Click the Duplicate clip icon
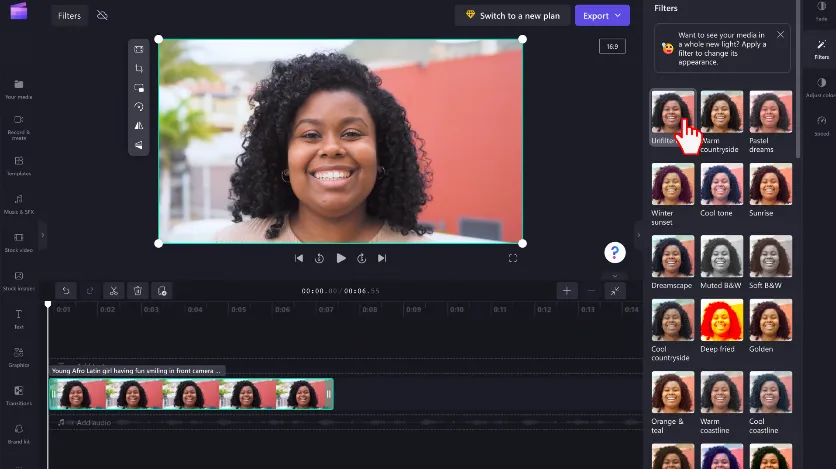836x469 pixels. coord(162,291)
